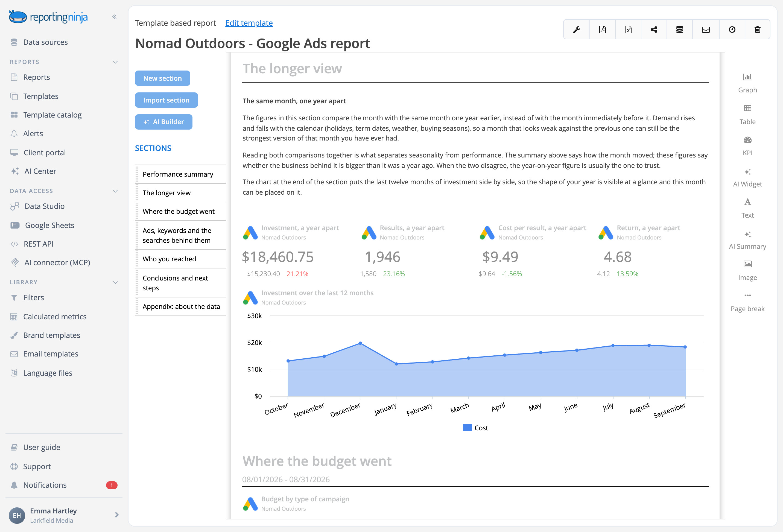Screen dimensions: 783x532
Task: Open AI Builder
Action: (163, 122)
